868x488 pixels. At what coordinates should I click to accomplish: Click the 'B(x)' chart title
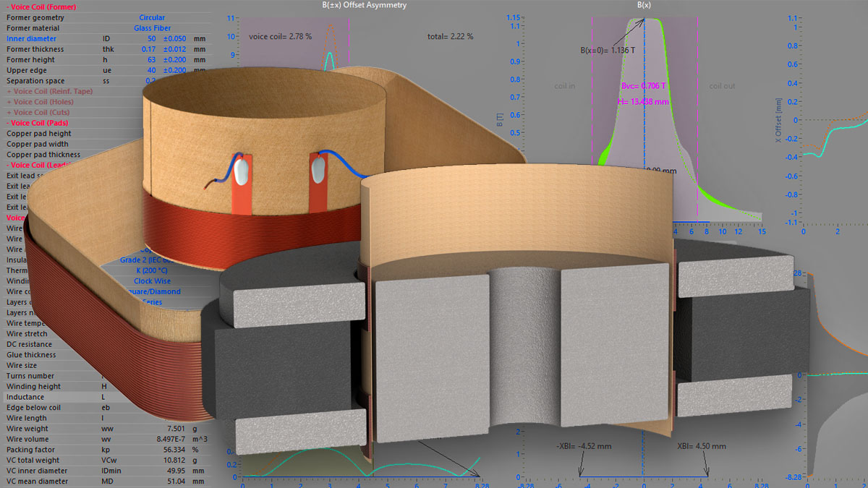coord(644,5)
